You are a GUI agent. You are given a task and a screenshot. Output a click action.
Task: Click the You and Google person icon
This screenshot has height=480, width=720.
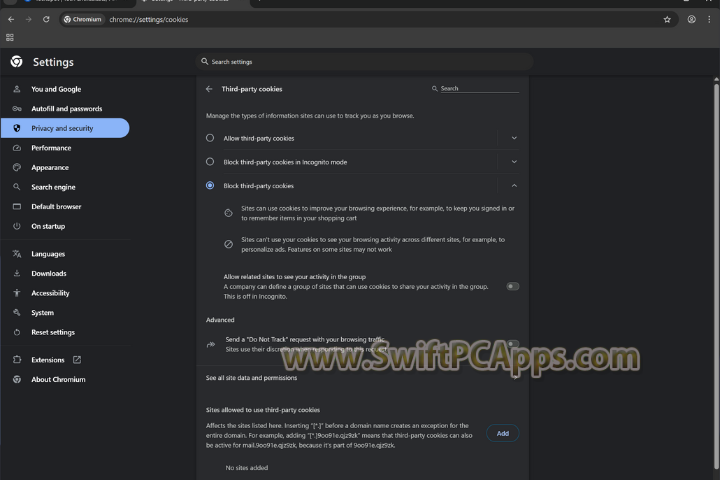17,89
